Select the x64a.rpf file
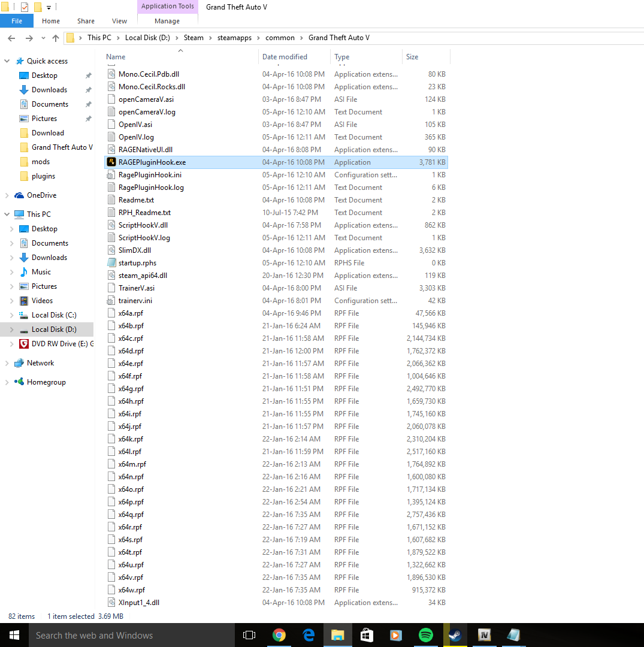The width and height of the screenshot is (644, 647). [x=276, y=313]
